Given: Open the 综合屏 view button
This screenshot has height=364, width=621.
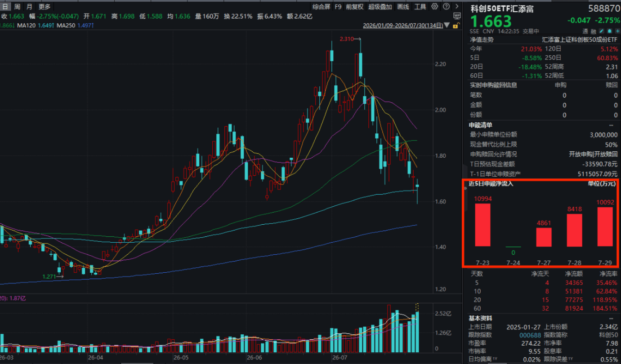Looking at the screenshot, I should pos(321,7).
